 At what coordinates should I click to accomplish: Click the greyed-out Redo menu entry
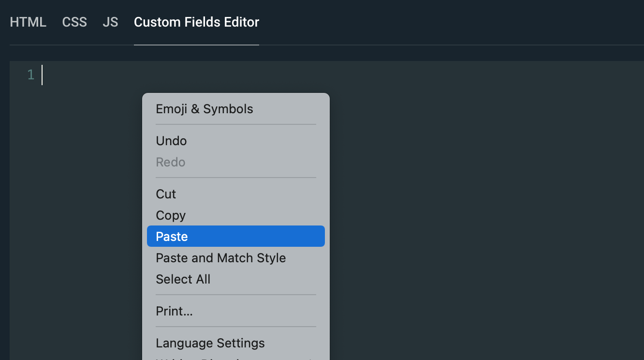(x=171, y=162)
